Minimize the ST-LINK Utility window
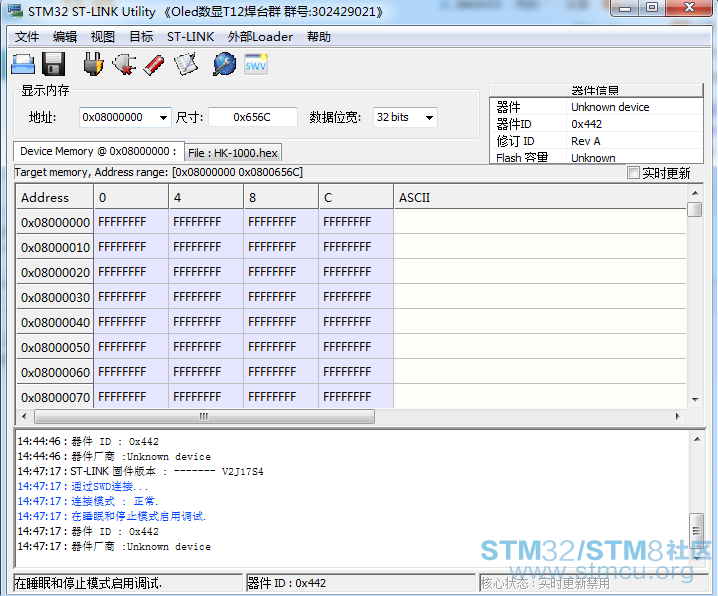 625,8
